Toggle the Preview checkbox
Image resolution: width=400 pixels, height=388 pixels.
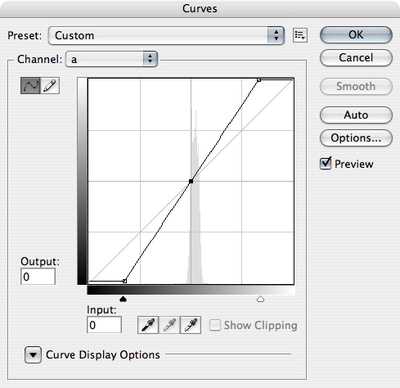325,163
